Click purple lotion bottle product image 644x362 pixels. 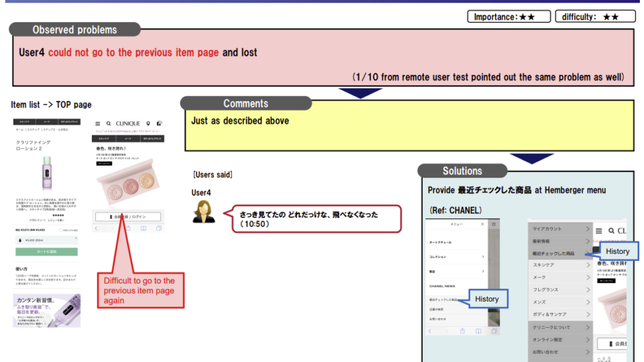coord(47,173)
